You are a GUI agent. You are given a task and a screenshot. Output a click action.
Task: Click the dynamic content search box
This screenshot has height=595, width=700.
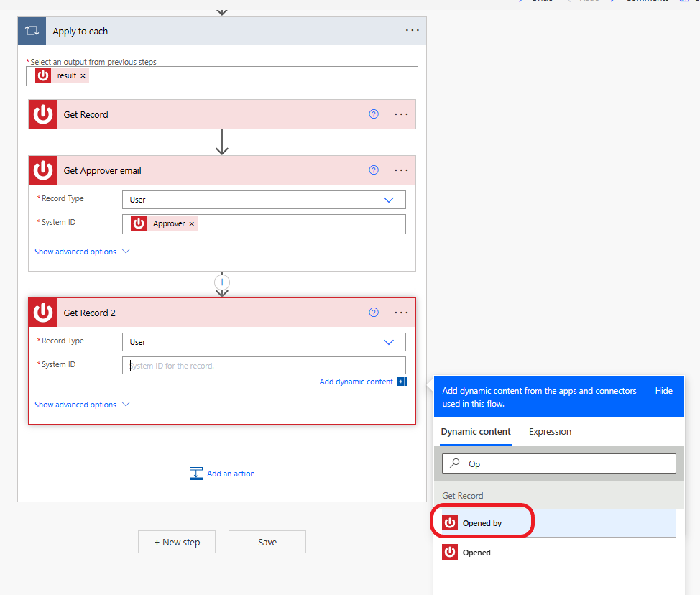point(559,463)
